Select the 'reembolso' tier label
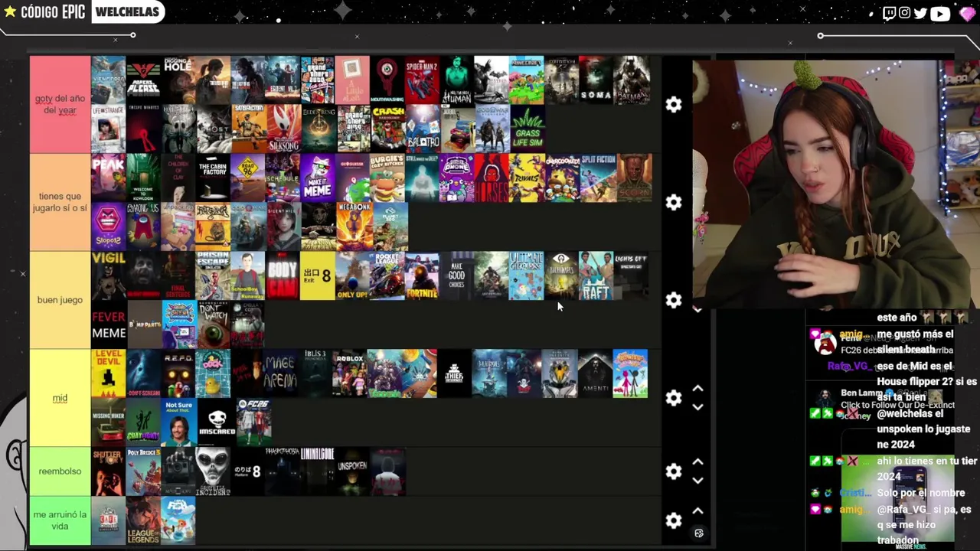The image size is (980, 551). click(60, 471)
